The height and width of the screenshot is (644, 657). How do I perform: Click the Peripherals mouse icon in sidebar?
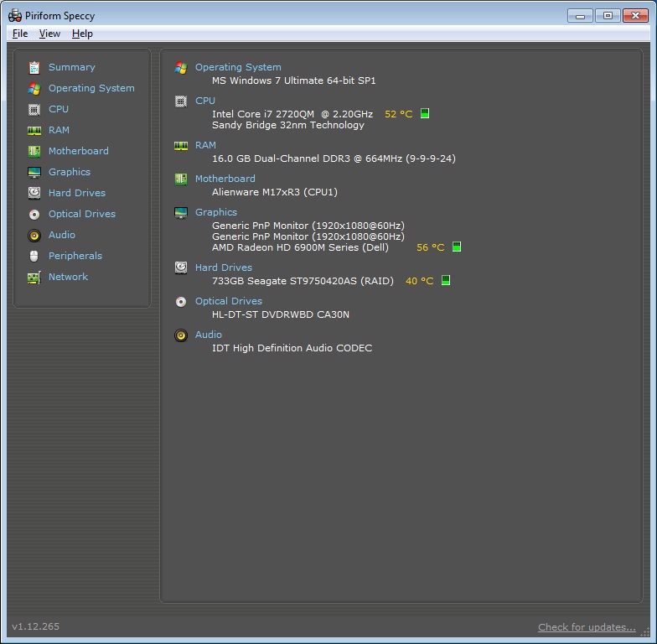[x=34, y=257]
